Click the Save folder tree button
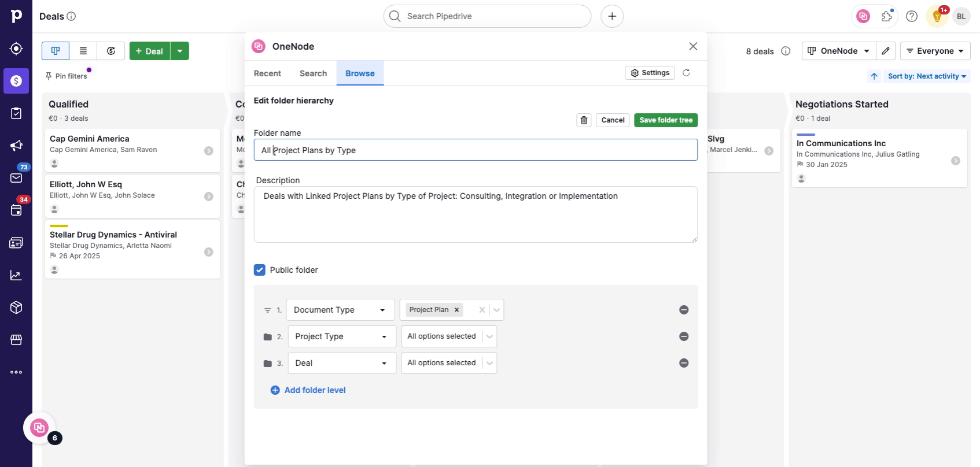This screenshot has width=980, height=467. pyautogui.click(x=666, y=120)
